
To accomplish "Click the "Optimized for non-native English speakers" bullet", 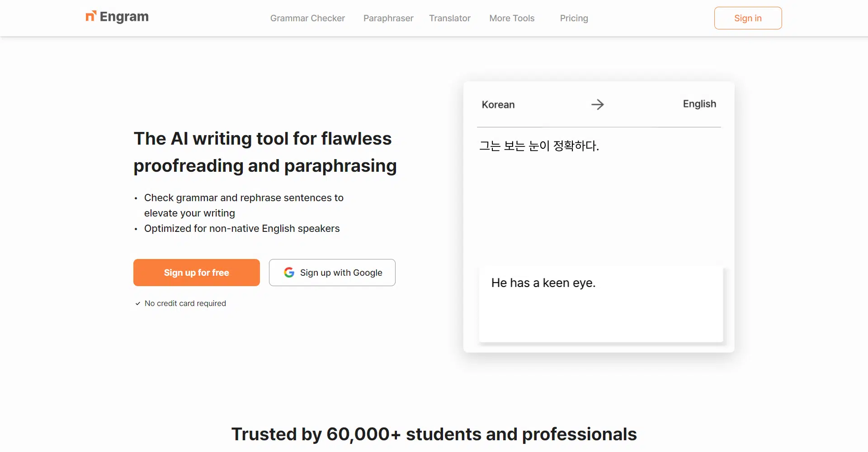I will (x=241, y=229).
